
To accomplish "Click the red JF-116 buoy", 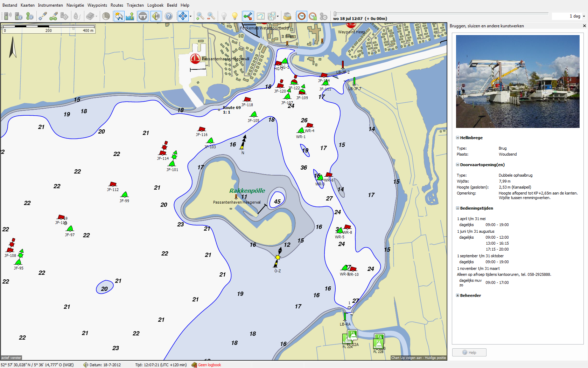I will 202,129.
